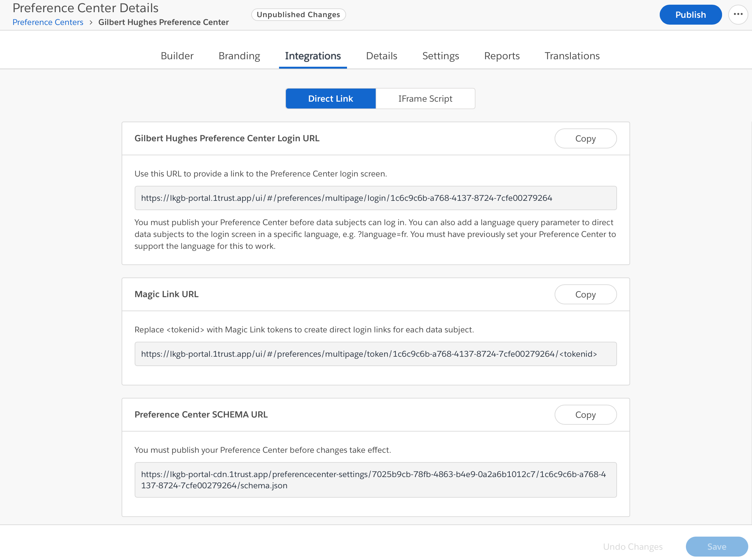The image size is (752, 560).
Task: Open the Settings tab
Action: tap(440, 56)
